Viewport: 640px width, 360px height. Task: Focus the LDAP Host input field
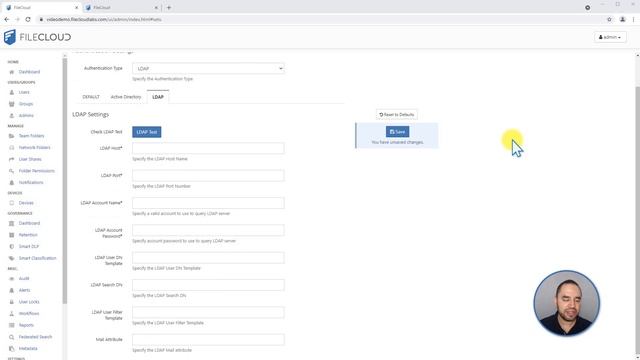[208, 148]
